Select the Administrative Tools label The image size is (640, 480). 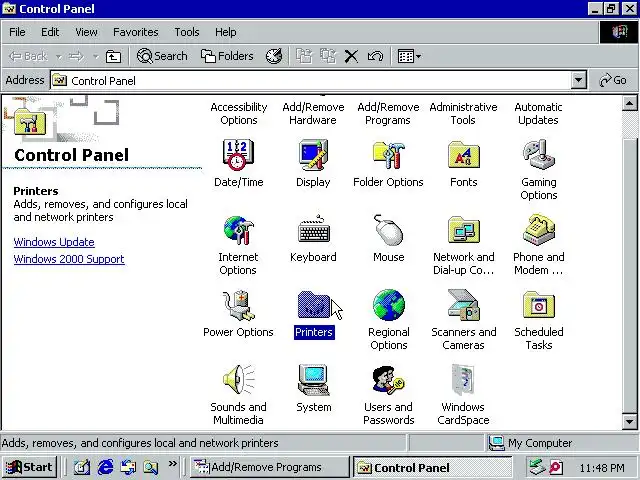(463, 113)
